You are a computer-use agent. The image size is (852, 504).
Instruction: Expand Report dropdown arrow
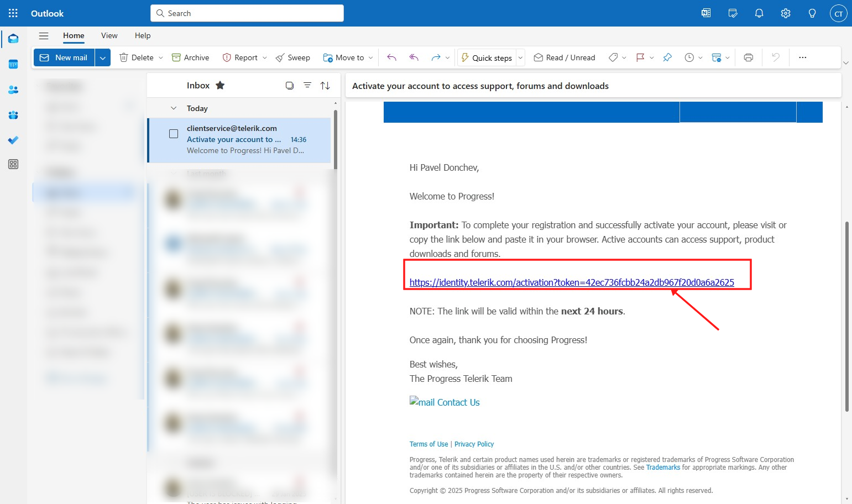pos(264,57)
